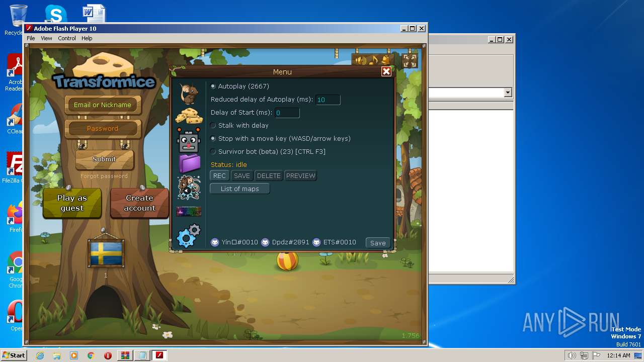Toggle the music note icon
The width and height of the screenshot is (644, 362).
click(373, 60)
